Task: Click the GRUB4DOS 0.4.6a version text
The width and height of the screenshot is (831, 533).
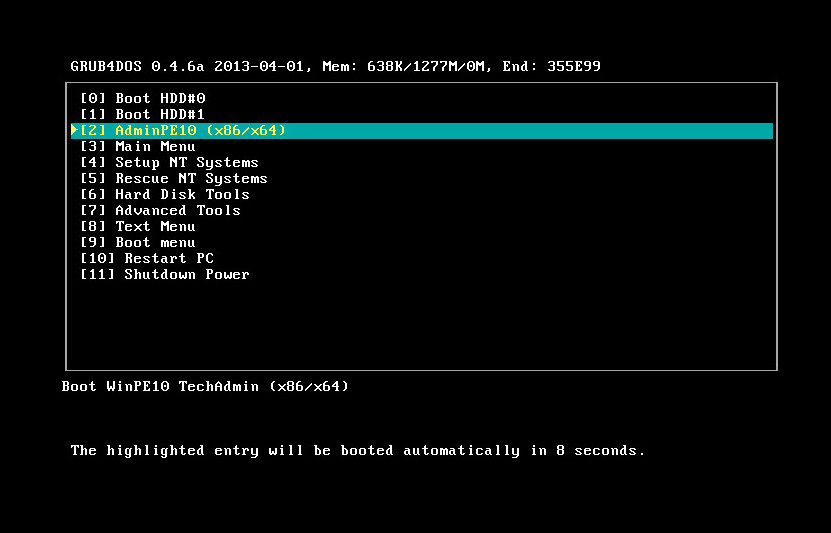Action: 138,67
